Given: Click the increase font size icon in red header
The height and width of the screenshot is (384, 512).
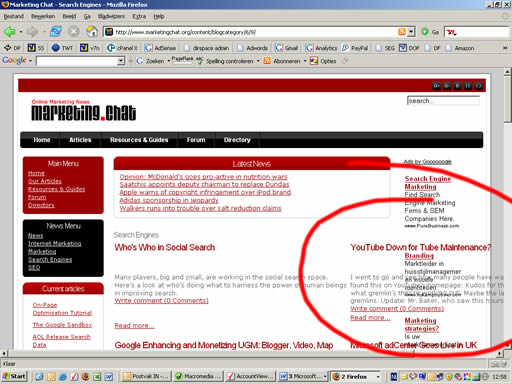Looking at the screenshot, I should tap(436, 86).
